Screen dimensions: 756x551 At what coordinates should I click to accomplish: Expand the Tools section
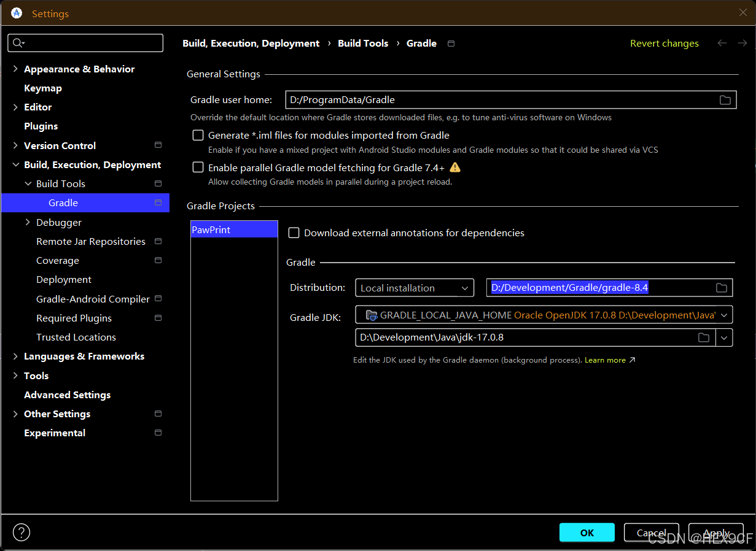point(15,376)
